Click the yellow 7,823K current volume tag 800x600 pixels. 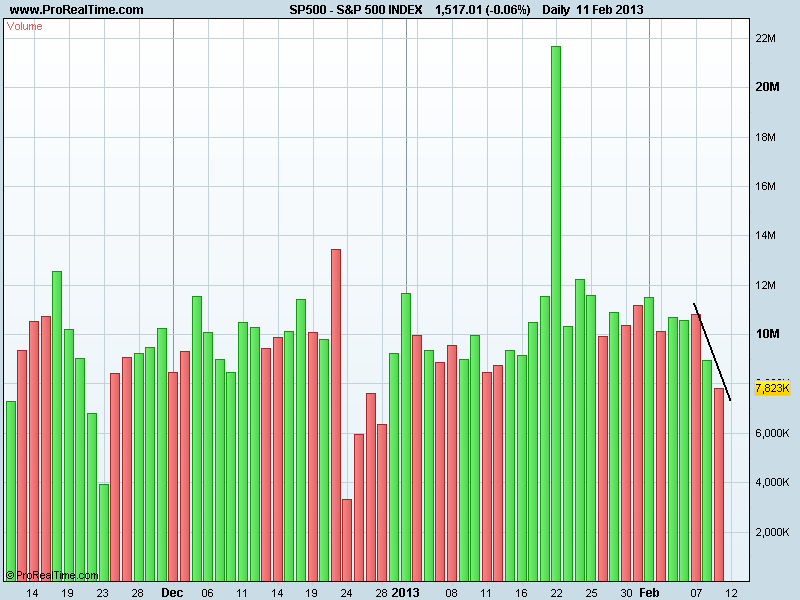point(772,388)
